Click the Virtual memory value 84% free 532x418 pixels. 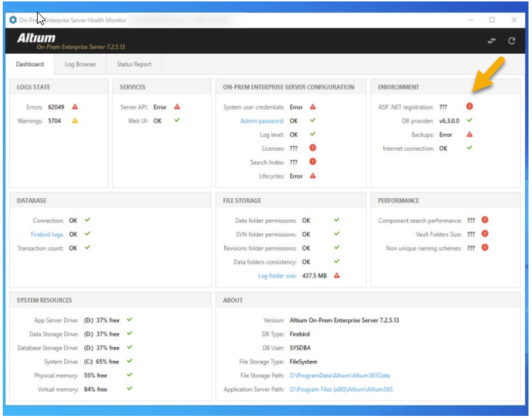pyautogui.click(x=96, y=389)
